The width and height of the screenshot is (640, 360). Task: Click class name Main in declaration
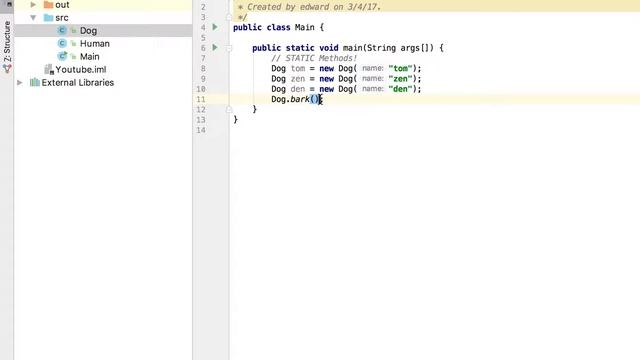[x=304, y=27]
